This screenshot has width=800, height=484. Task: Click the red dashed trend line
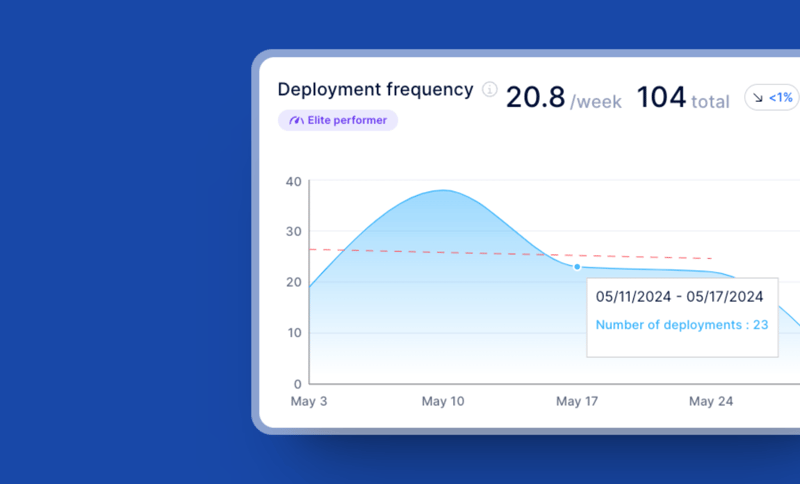(x=510, y=253)
